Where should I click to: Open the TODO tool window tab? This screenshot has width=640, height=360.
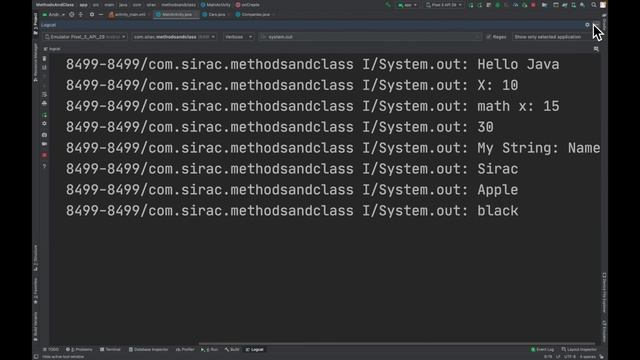(x=51, y=350)
